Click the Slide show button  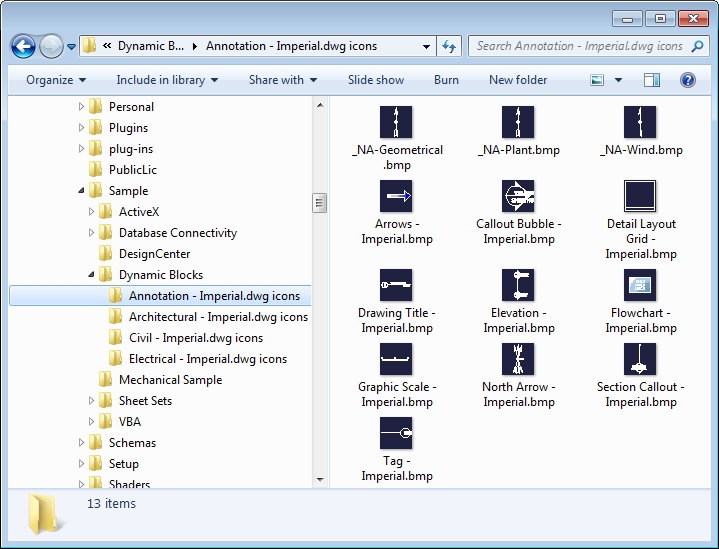coord(376,80)
